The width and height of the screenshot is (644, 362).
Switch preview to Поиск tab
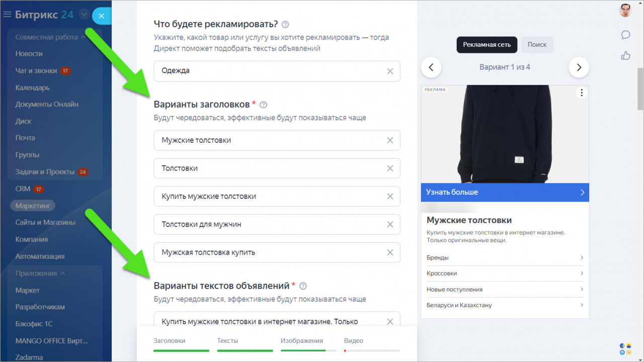[537, 45]
